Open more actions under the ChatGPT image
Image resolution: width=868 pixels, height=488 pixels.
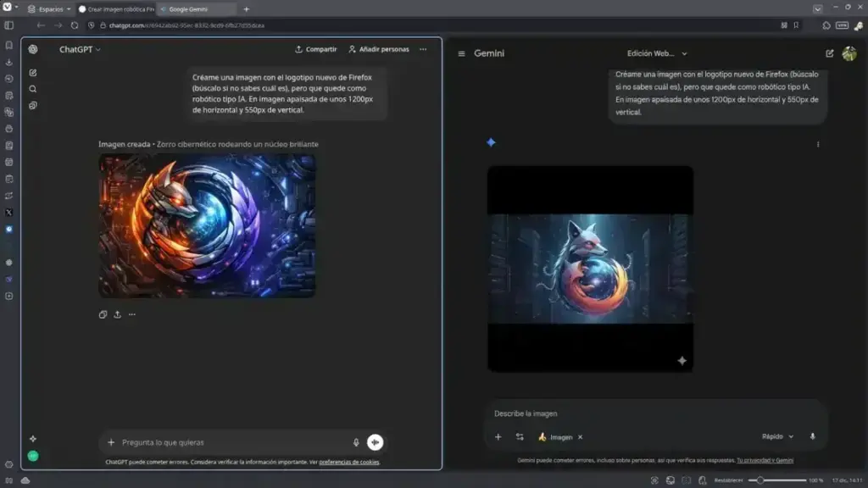[131, 314]
